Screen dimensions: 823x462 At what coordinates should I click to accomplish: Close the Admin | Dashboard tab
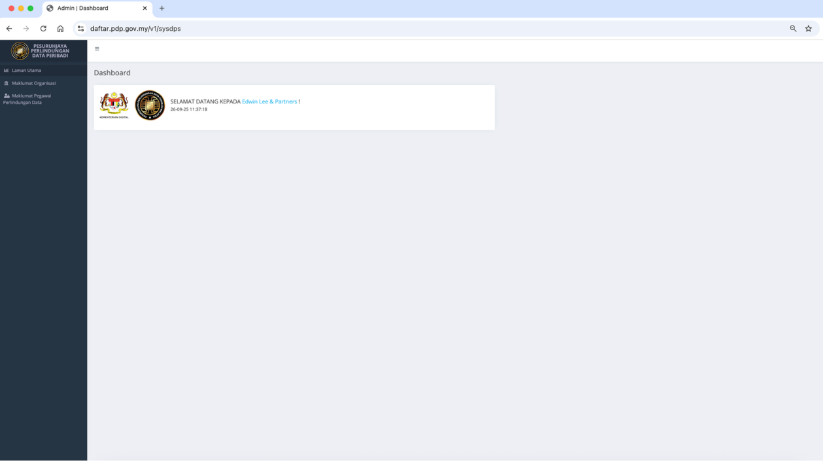144,8
